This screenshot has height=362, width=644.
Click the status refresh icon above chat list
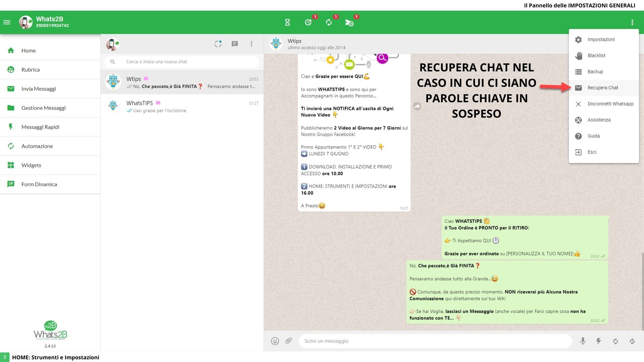coord(218,44)
